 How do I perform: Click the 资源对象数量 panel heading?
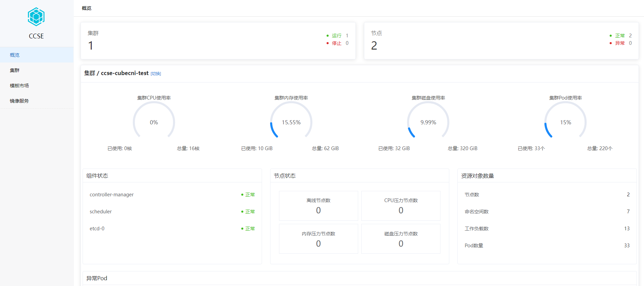477,176
